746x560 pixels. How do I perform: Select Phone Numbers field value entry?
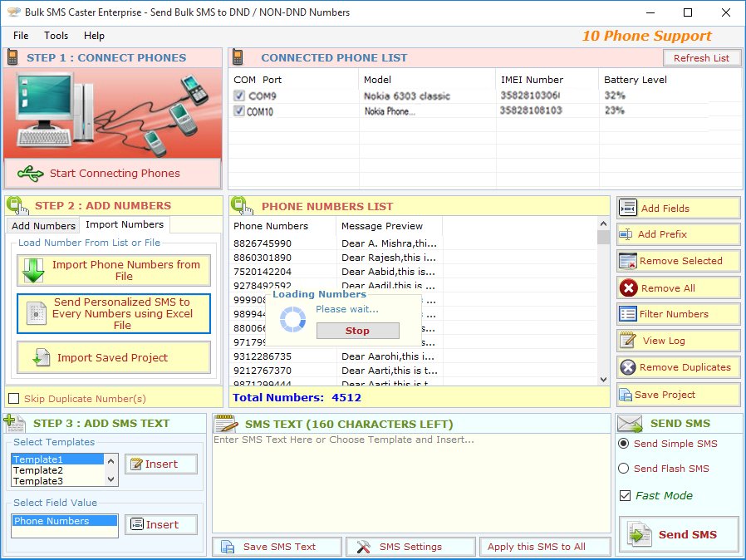64,520
